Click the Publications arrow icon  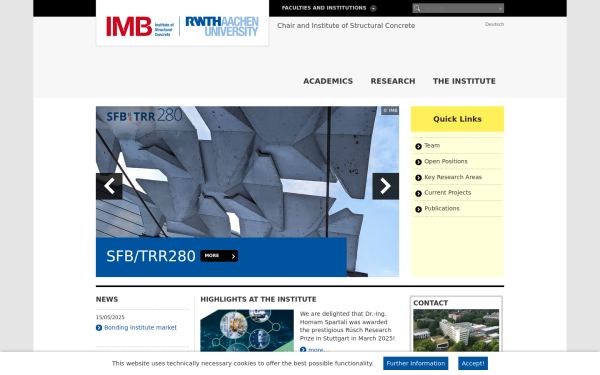pos(418,209)
